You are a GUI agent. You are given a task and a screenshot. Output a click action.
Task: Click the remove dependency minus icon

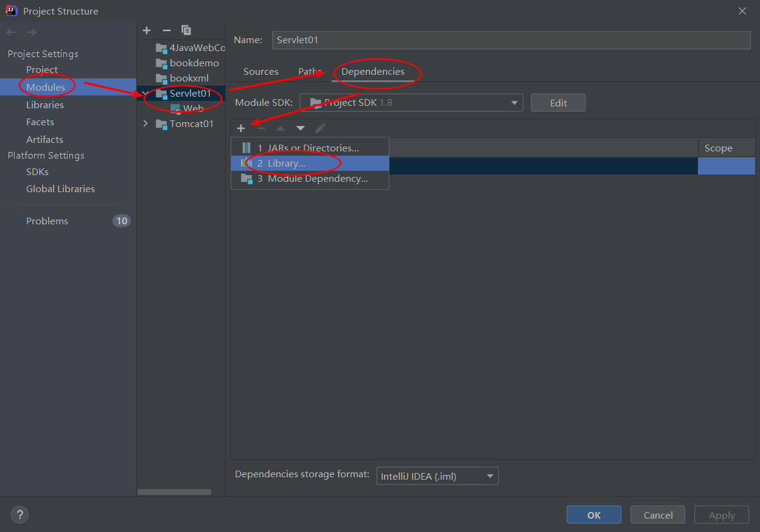[x=260, y=128]
